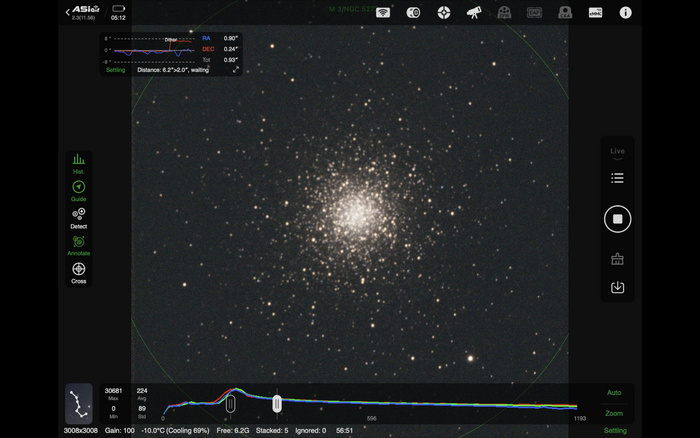Click the -10.0°C cooling status
The image size is (700, 438).
point(175,431)
